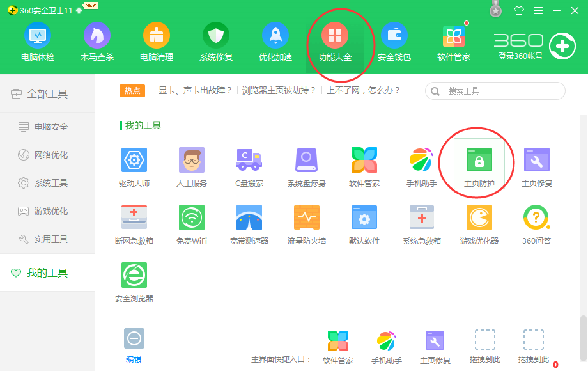Click the medal badge icon in title bar
Image resolution: width=588 pixels, height=371 pixels.
coord(496,9)
